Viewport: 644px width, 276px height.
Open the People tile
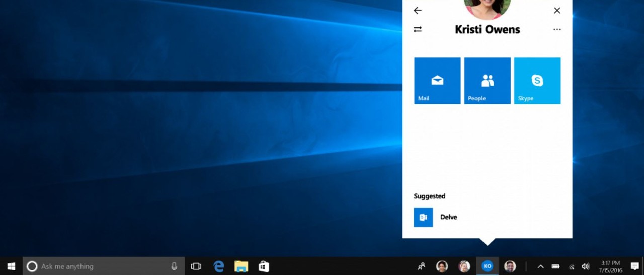click(x=487, y=81)
